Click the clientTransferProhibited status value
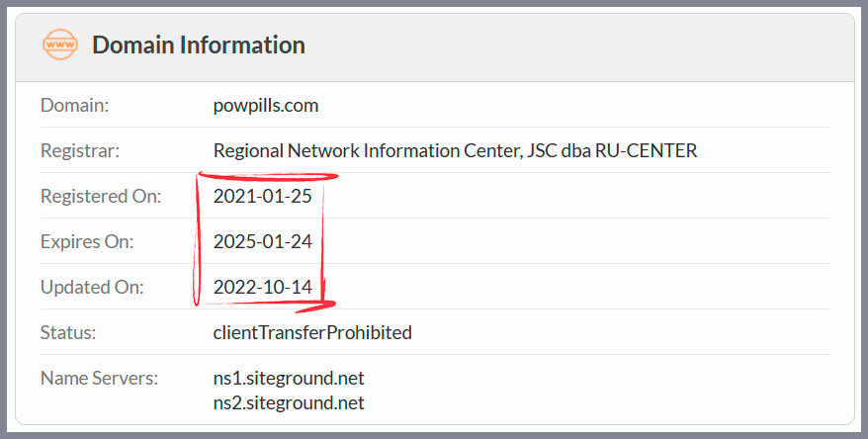 tap(312, 332)
